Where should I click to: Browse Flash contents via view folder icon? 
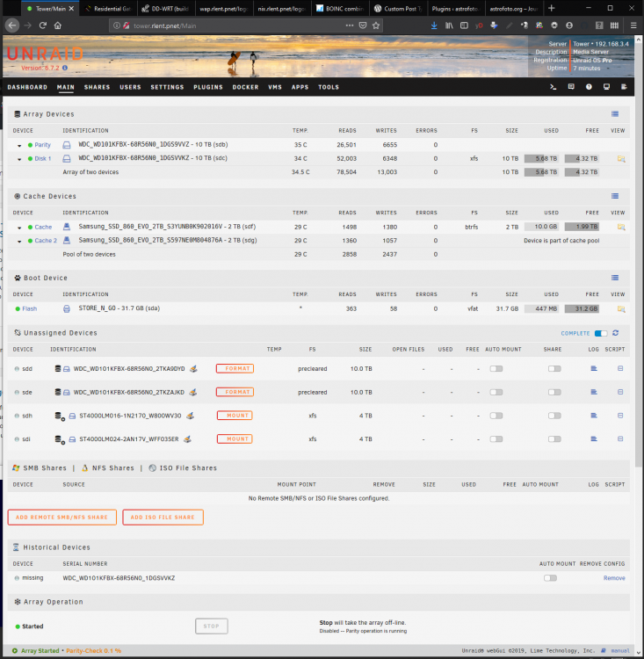pyautogui.click(x=621, y=309)
